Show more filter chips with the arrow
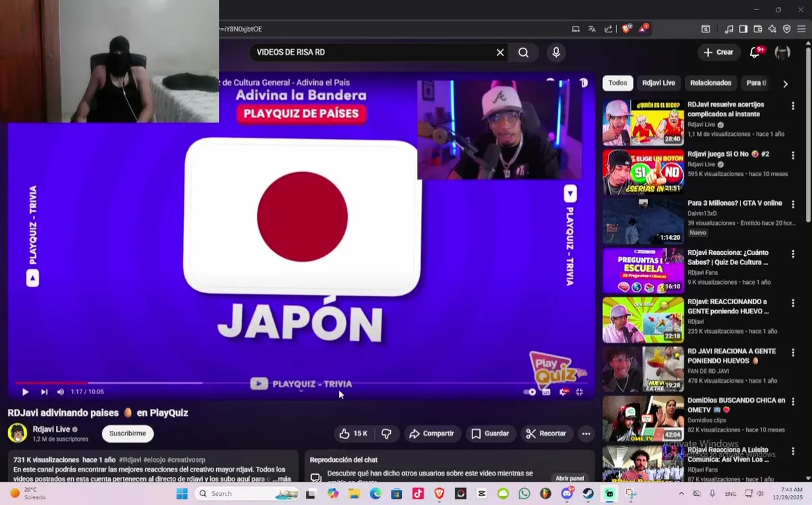This screenshot has width=812, height=505. click(x=785, y=83)
